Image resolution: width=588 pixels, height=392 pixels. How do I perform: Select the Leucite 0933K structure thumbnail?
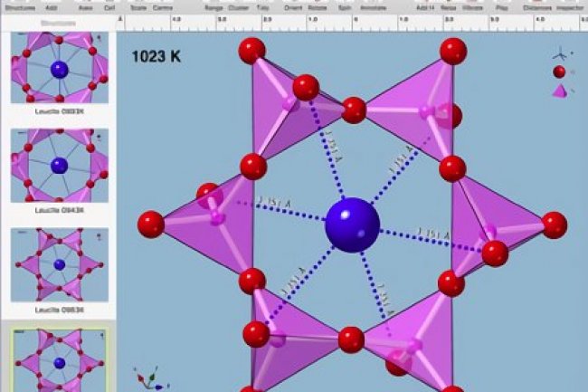[x=59, y=70]
